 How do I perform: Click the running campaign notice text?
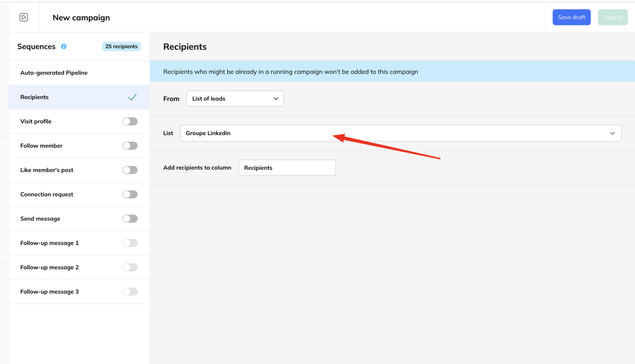click(x=291, y=72)
